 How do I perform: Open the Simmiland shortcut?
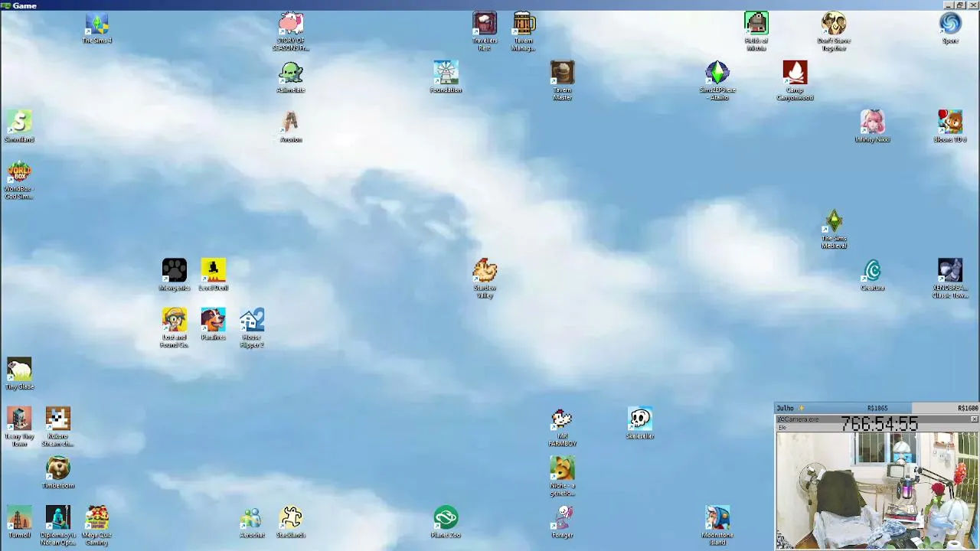point(19,122)
